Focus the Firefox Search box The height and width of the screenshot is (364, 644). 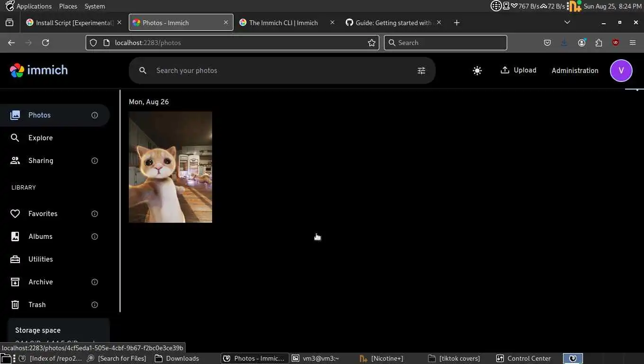click(x=445, y=43)
